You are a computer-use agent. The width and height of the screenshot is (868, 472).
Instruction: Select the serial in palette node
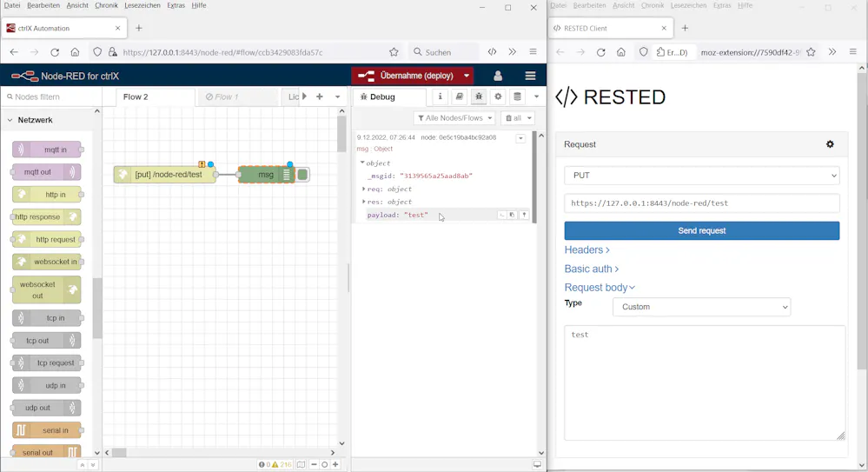47,430
